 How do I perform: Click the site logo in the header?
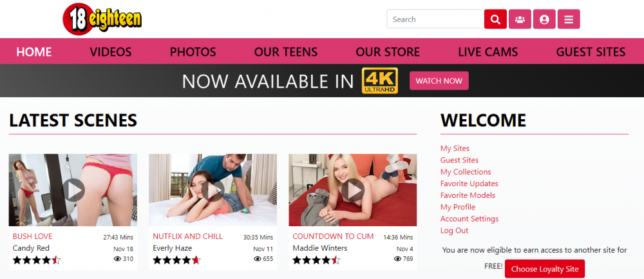102,19
